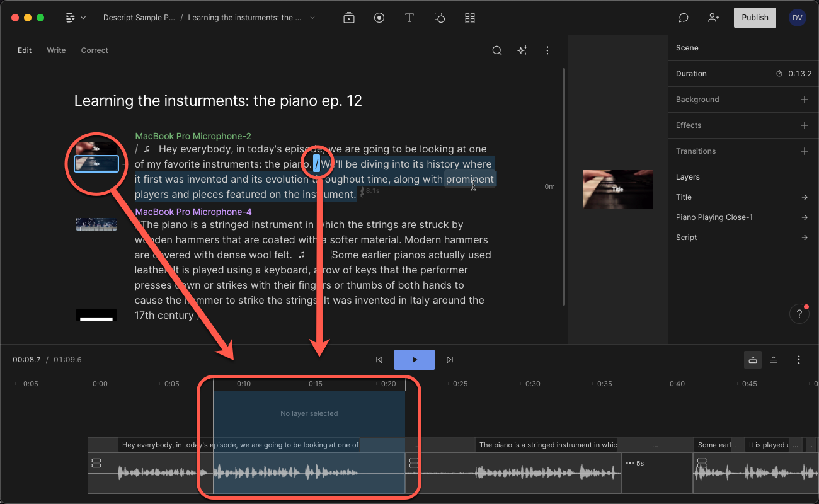Viewport: 819px width, 504px height.
Task: Select speaker label MacBook Pro Microphone-4
Action: tap(193, 212)
